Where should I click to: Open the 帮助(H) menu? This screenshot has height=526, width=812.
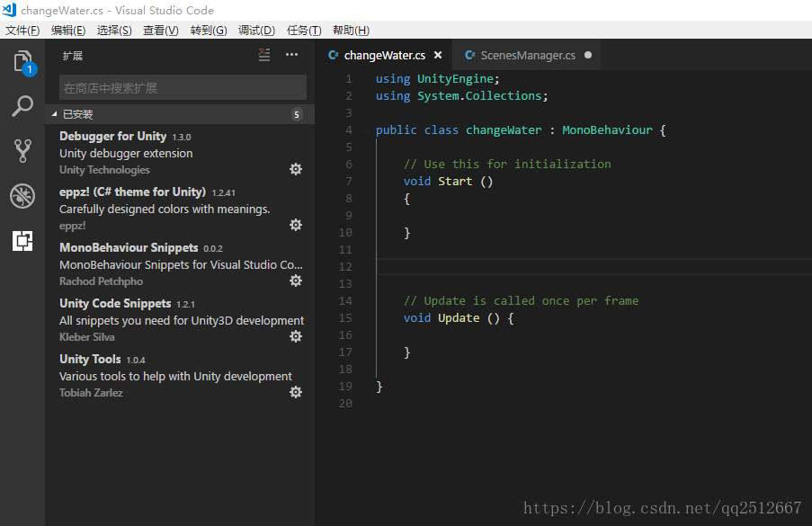(351, 30)
